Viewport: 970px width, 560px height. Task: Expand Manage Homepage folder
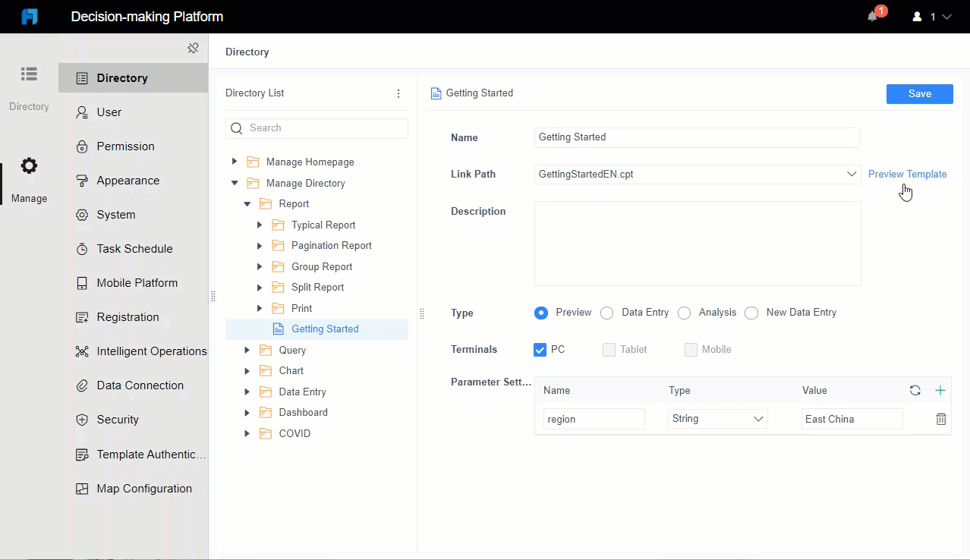click(x=235, y=162)
